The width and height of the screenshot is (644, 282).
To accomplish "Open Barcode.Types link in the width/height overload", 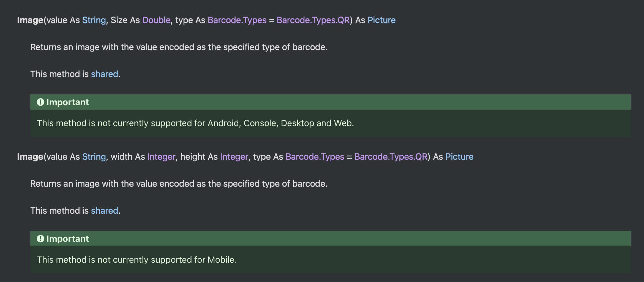I will click(315, 157).
